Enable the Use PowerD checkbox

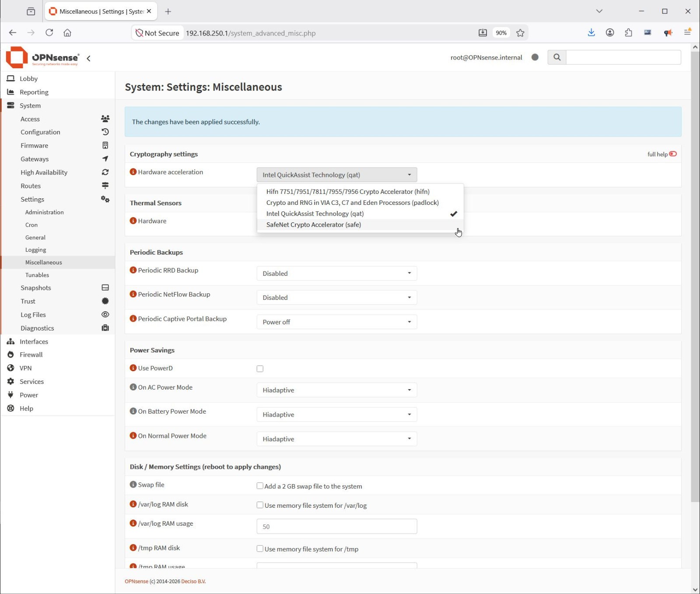click(260, 369)
